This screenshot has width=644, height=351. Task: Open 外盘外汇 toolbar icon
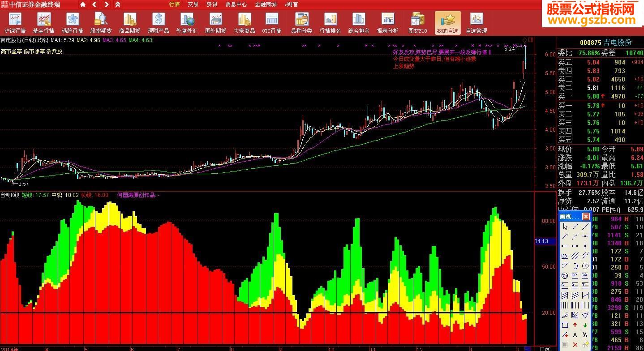tap(187, 23)
